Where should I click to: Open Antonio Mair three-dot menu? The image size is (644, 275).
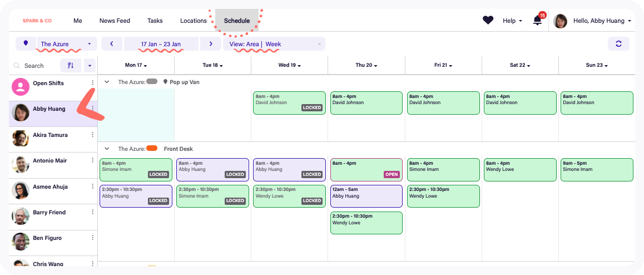pyautogui.click(x=93, y=161)
